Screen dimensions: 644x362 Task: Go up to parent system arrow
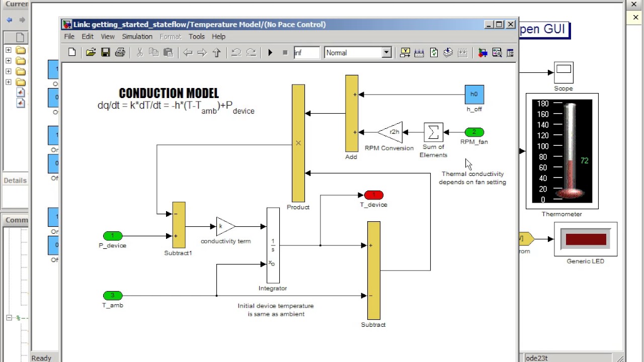pyautogui.click(x=216, y=52)
